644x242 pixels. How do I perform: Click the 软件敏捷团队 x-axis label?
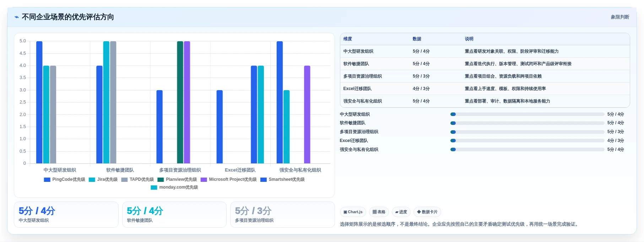120,170
